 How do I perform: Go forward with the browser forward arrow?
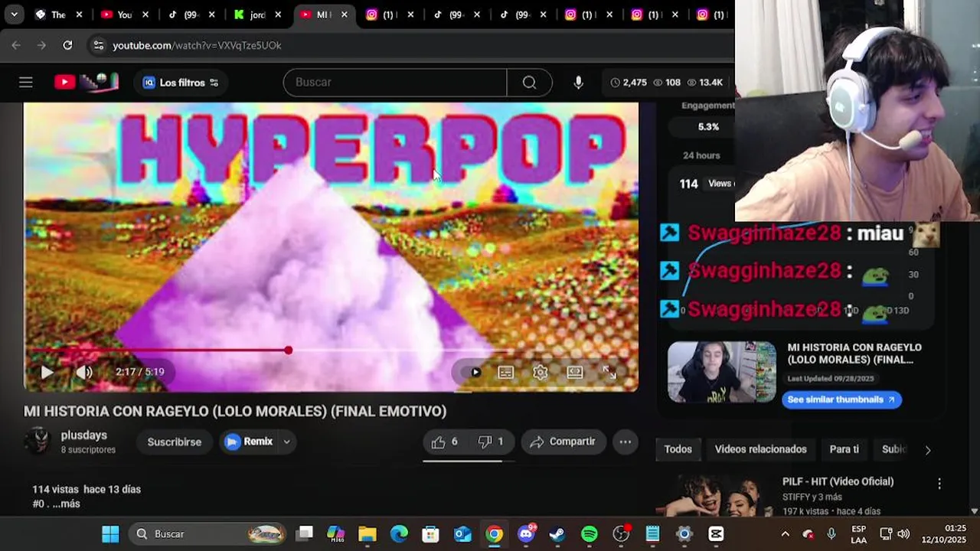coord(41,45)
